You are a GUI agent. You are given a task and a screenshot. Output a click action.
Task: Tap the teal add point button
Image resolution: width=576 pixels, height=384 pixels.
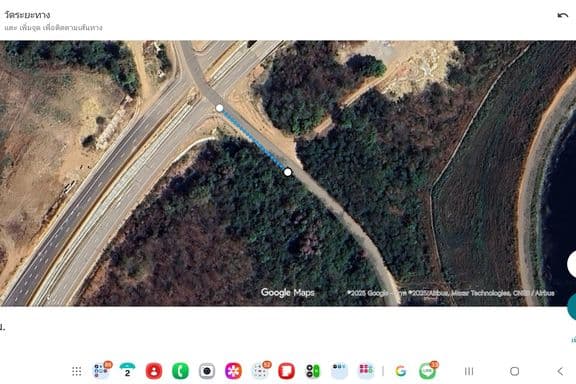[x=572, y=306]
